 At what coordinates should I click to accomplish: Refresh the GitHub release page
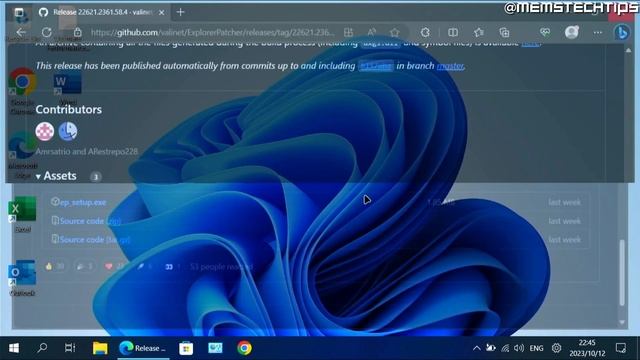(x=47, y=32)
